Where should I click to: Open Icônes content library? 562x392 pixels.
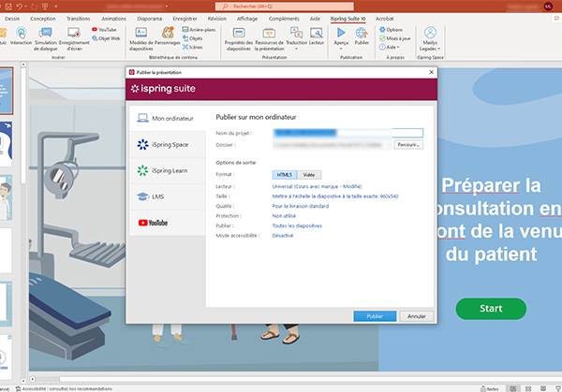click(192, 47)
